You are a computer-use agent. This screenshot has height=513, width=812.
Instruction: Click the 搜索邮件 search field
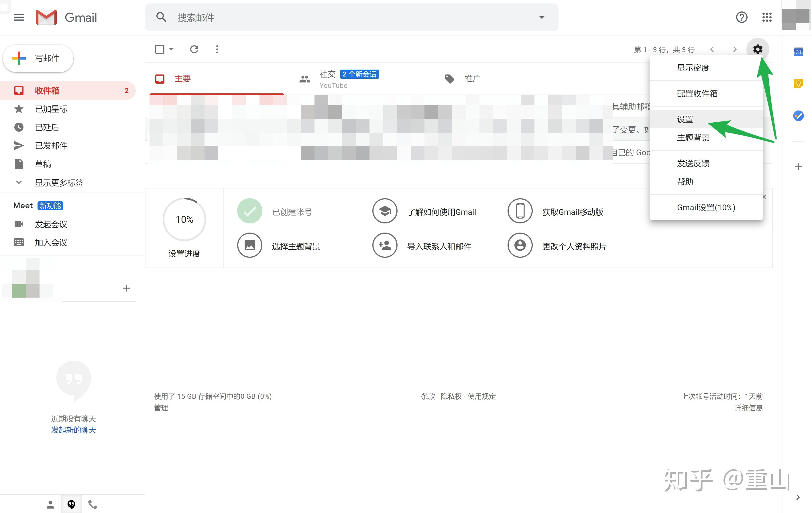click(x=351, y=17)
